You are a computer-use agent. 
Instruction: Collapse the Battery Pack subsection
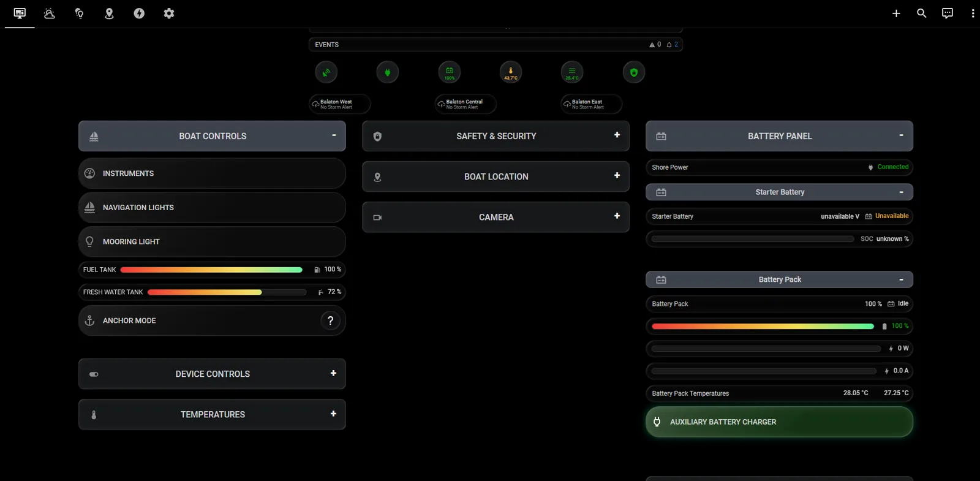click(779, 279)
